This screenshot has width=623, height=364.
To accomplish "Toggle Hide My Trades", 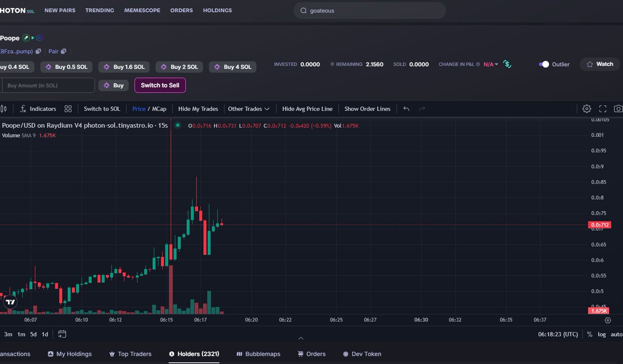I will click(x=198, y=109).
